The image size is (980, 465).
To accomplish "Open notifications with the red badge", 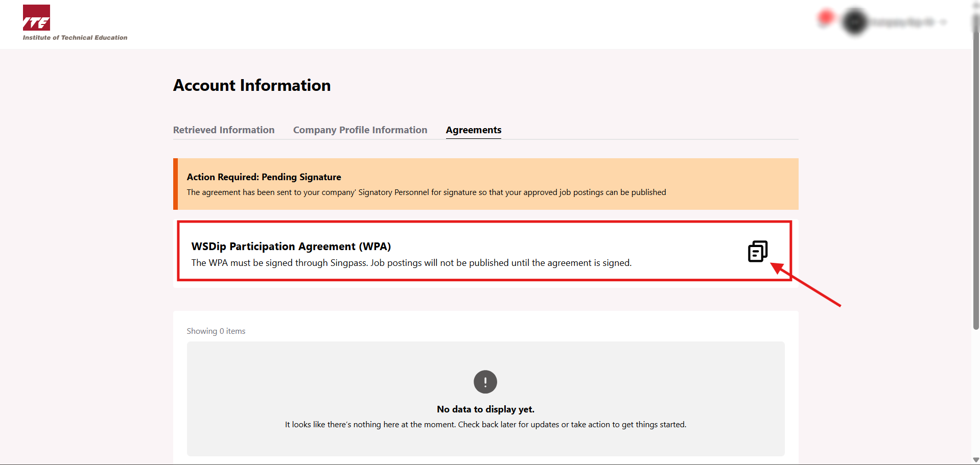I will (825, 19).
